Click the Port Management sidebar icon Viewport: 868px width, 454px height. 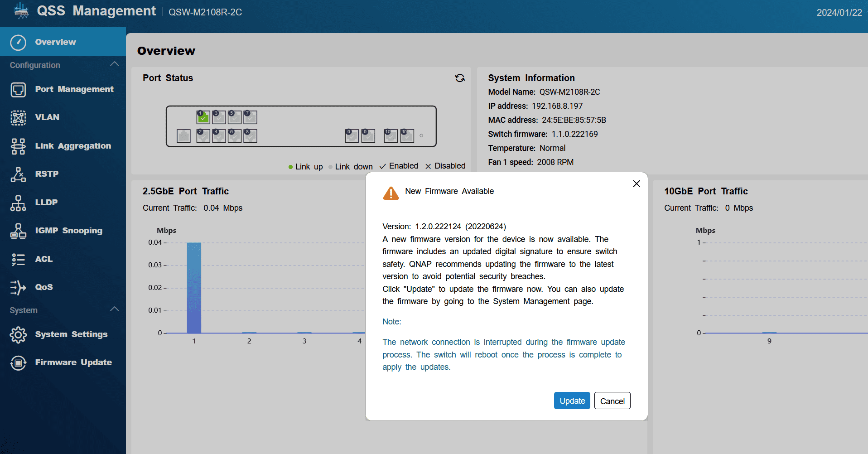click(x=18, y=90)
